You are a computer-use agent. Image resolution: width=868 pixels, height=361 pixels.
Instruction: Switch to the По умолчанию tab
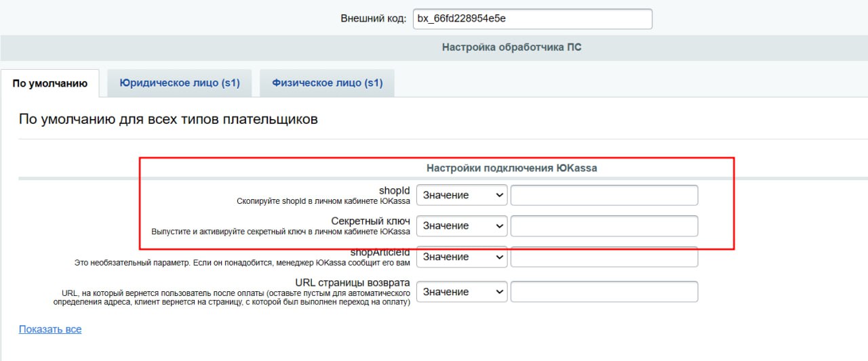point(50,83)
